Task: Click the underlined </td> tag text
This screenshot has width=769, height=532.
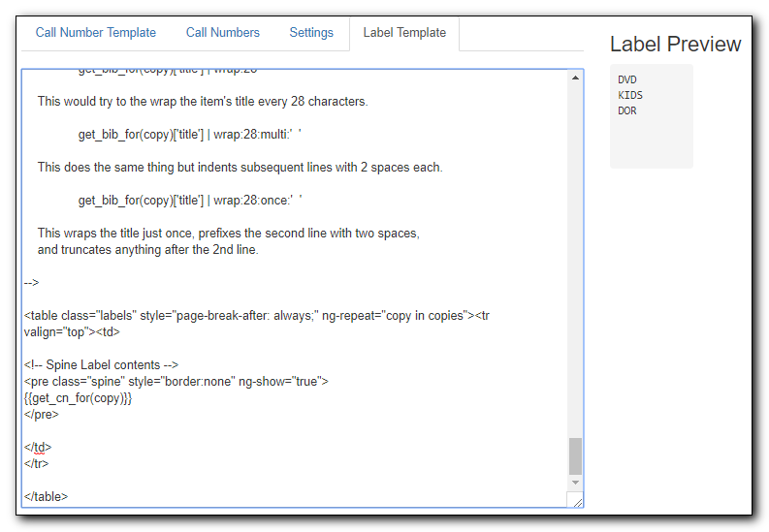Action: (x=38, y=448)
